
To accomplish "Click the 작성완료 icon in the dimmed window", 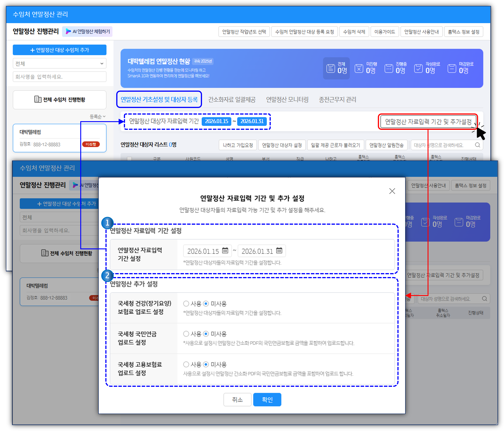I will click(425, 222).
